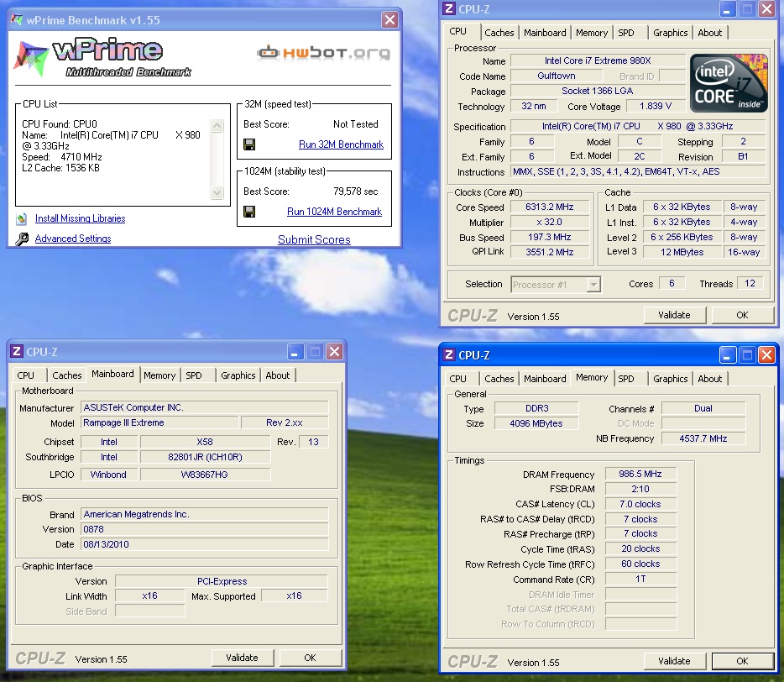Screen dimensions: 784x682
Task: Click the DRAM Frequency value "986.5 MHz"
Action: point(640,474)
